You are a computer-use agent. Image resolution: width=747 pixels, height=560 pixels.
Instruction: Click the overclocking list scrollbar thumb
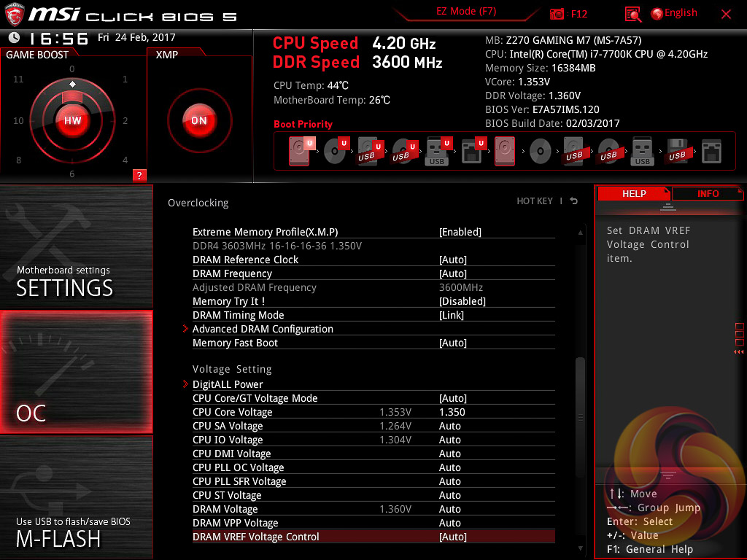580,417
